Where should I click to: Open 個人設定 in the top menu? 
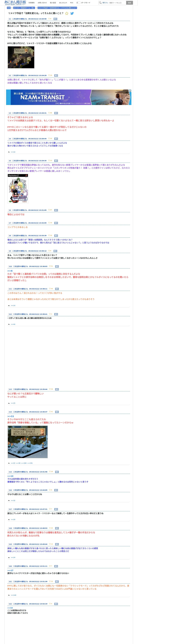[53, 3]
